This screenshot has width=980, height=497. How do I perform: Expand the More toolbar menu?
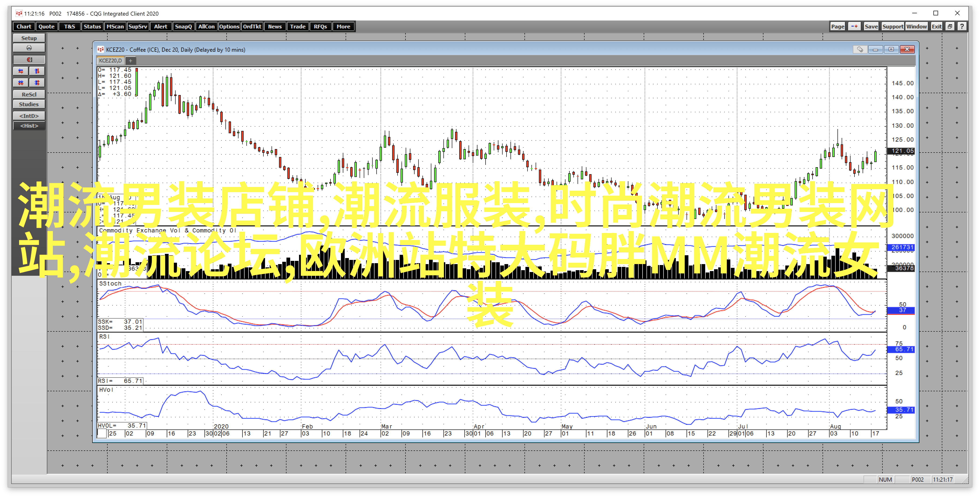coord(343,26)
